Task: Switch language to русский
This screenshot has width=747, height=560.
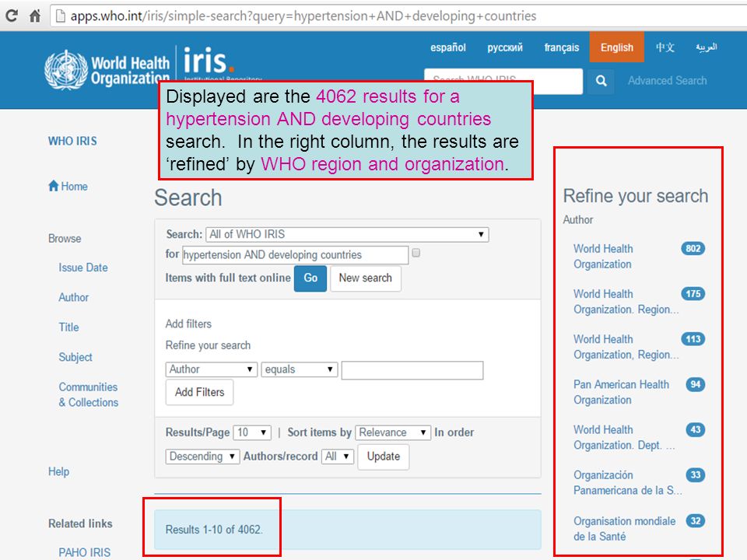Action: coord(505,47)
